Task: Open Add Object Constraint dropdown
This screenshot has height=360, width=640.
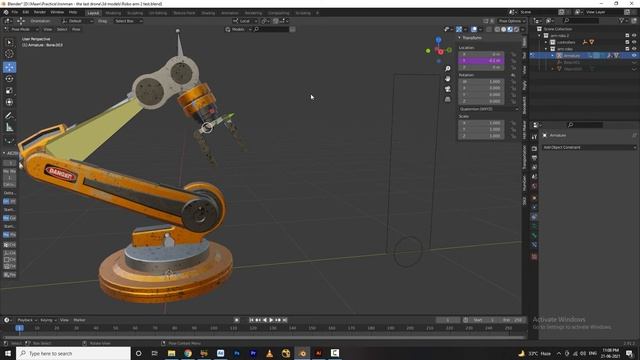Action: click(589, 147)
